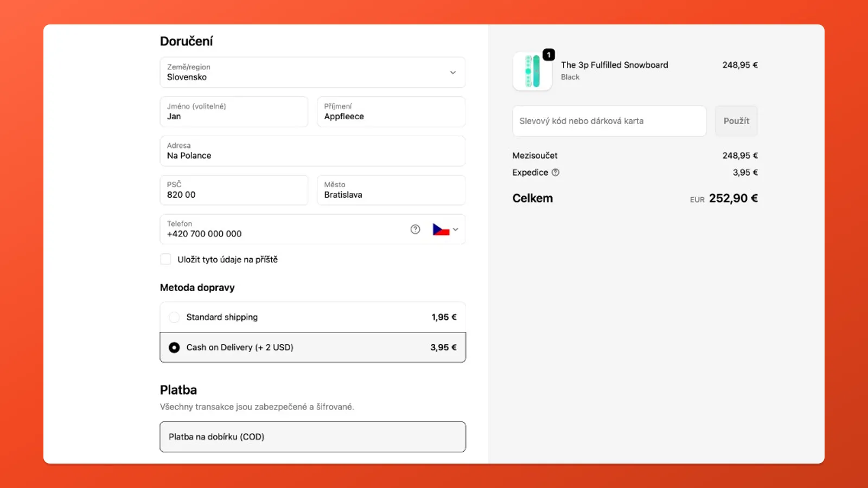Image resolution: width=868 pixels, height=488 pixels.
Task: Click the Celkem total amount
Action: tap(733, 198)
